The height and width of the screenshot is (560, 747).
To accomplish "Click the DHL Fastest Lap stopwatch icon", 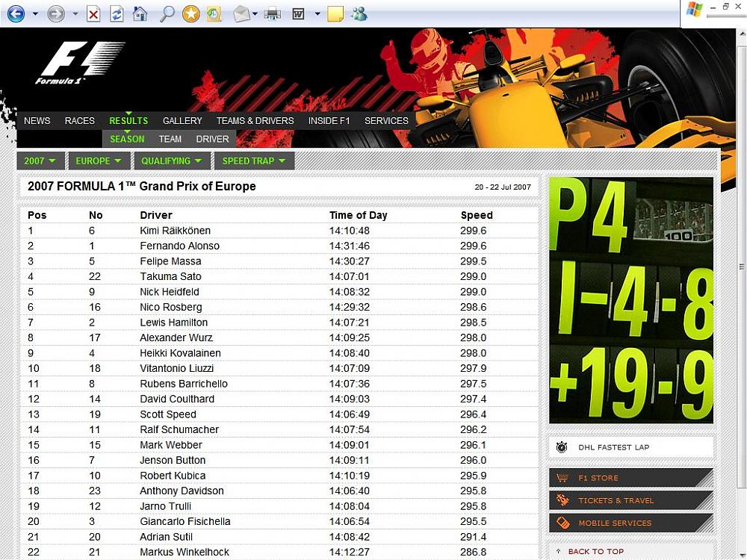I will [562, 447].
